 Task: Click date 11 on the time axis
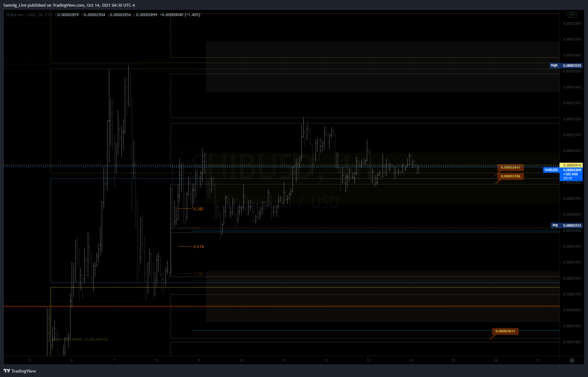pos(284,360)
